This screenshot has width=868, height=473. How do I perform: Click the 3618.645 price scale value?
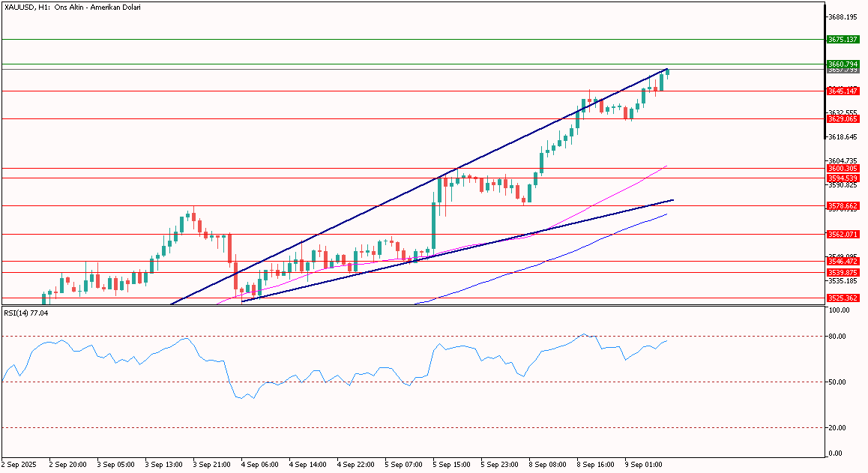[843, 137]
